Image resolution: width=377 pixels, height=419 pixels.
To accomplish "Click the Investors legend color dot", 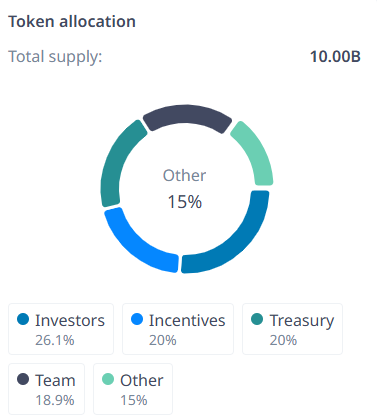I will [x=23, y=319].
